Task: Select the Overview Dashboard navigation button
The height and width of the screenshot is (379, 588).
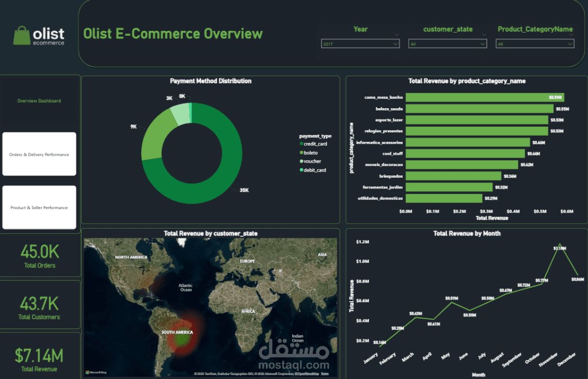Action: coord(39,101)
